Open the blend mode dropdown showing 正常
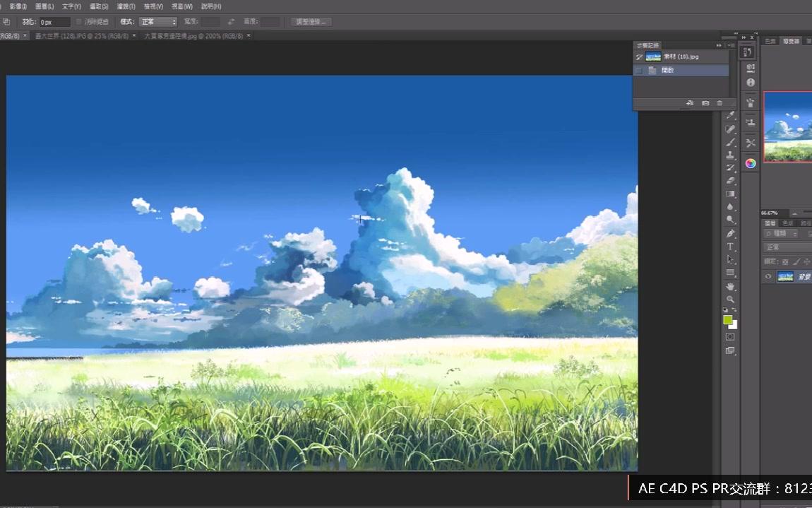 tap(777, 246)
